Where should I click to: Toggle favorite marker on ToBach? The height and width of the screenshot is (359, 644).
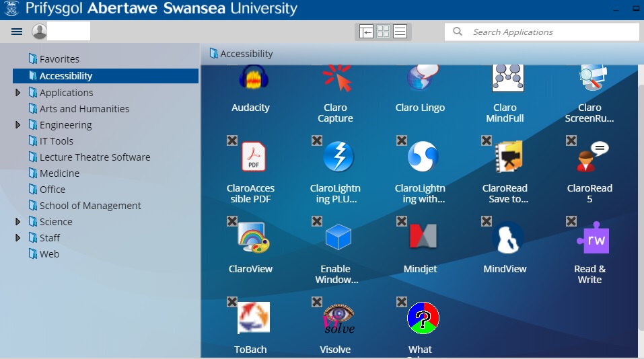coord(232,302)
